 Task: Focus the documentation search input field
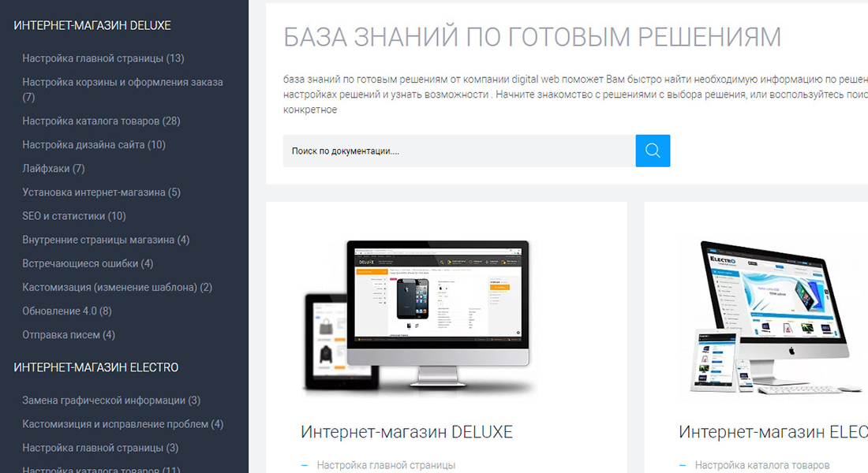point(459,151)
